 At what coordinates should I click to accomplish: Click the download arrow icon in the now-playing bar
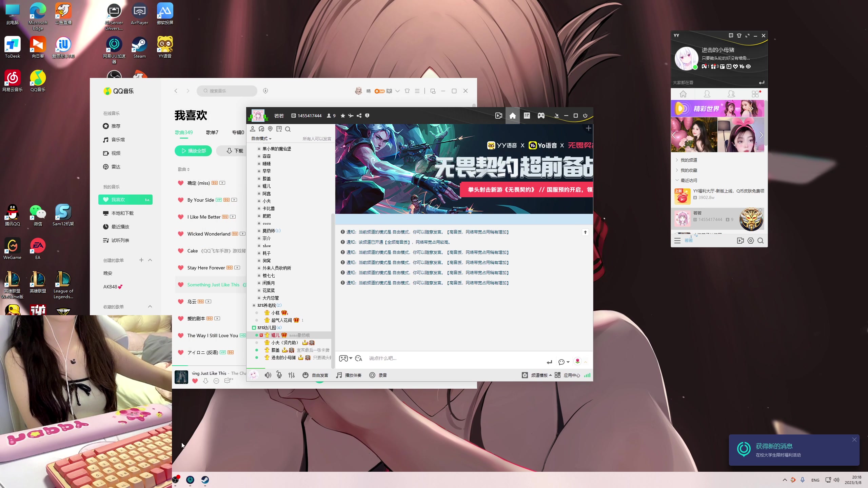(205, 381)
